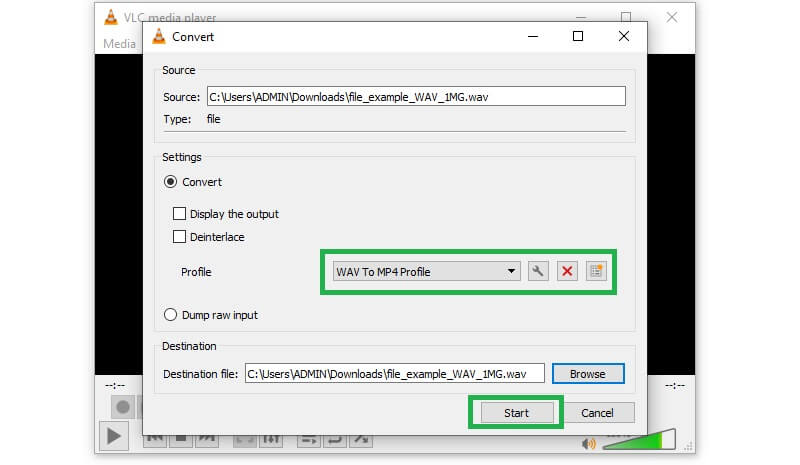Close the Convert dialog
Screen dimensions: 800x465
tap(624, 36)
